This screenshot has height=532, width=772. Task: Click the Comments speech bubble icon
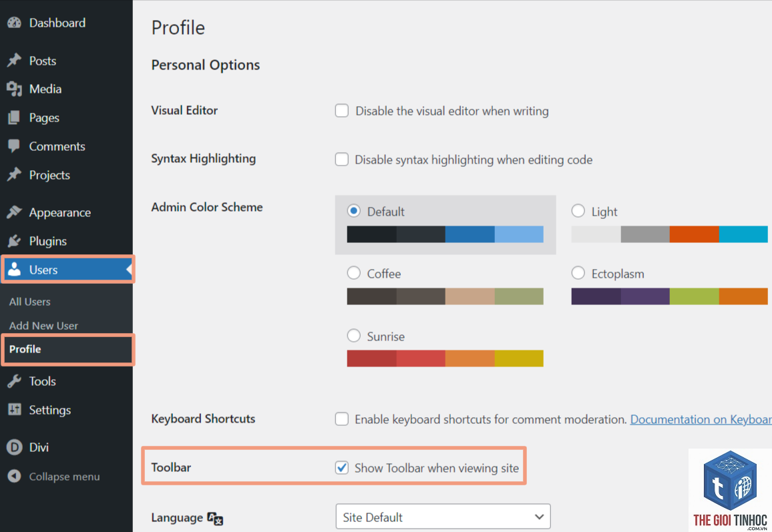[14, 146]
